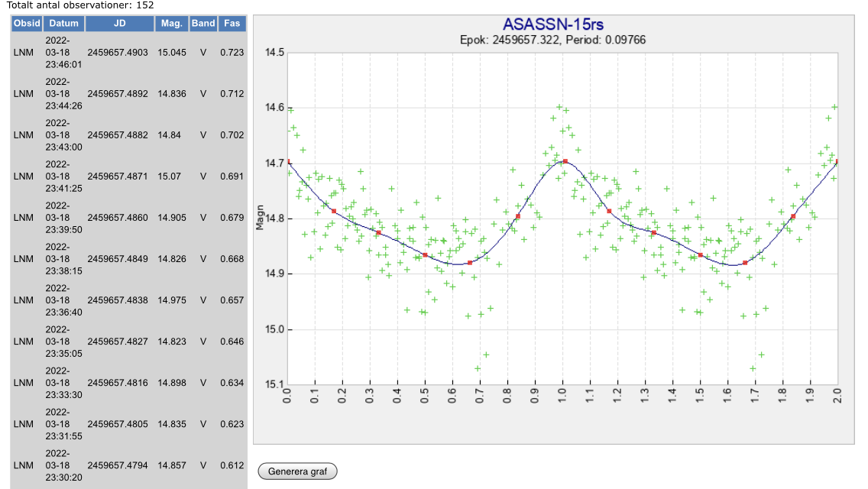
Task: Click the Totalt antal observationer text
Action: pyautogui.click(x=80, y=5)
